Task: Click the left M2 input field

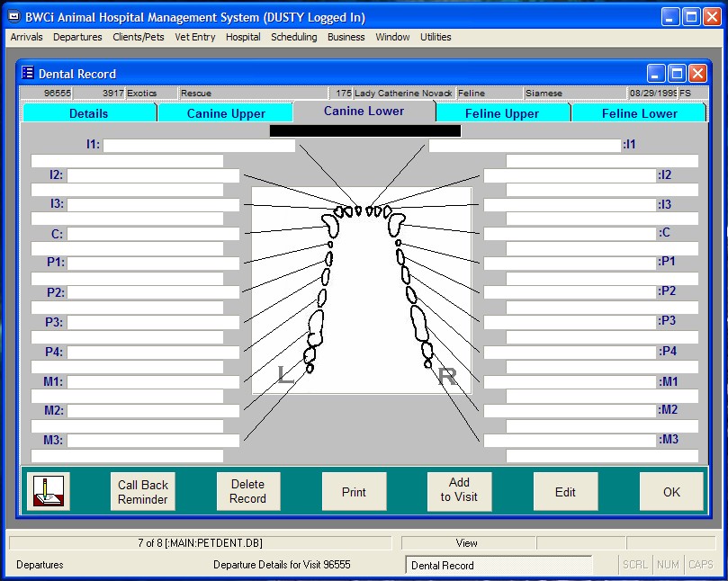Action: (153, 411)
